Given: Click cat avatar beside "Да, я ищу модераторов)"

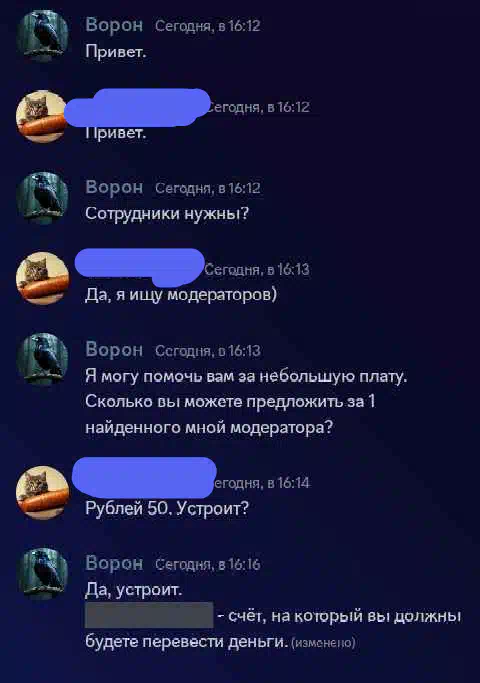Looking at the screenshot, I should click(x=42, y=278).
